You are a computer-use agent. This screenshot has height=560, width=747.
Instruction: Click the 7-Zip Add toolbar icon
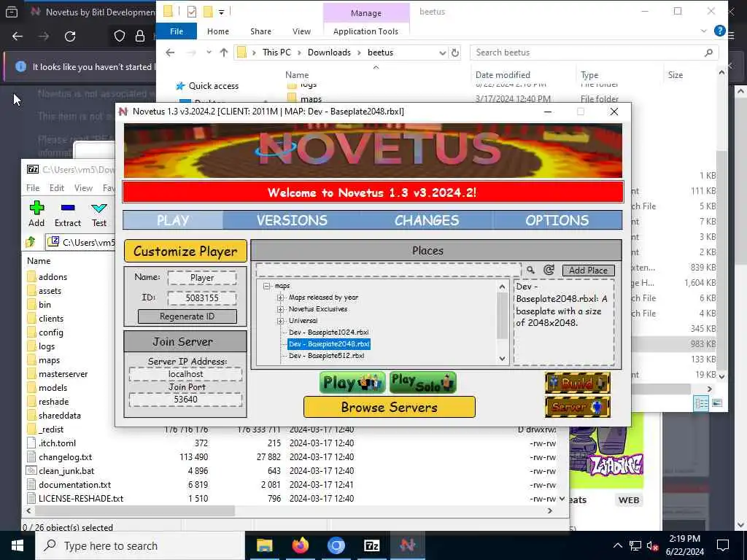pos(36,214)
